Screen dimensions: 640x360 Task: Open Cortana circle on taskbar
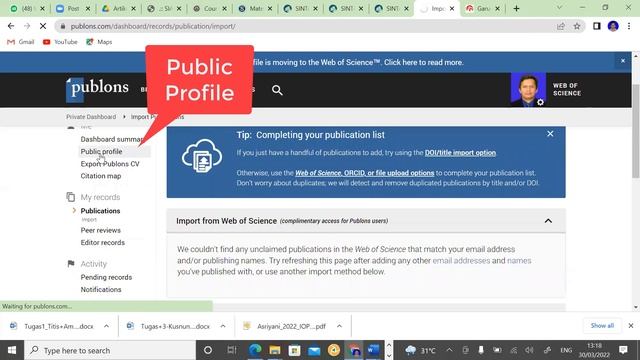tap(208, 350)
